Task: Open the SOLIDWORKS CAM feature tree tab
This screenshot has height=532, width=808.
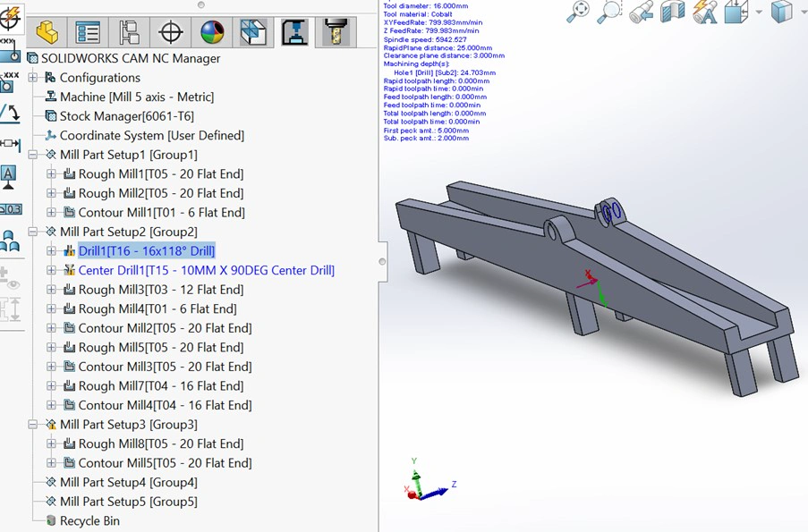Action: point(253,32)
